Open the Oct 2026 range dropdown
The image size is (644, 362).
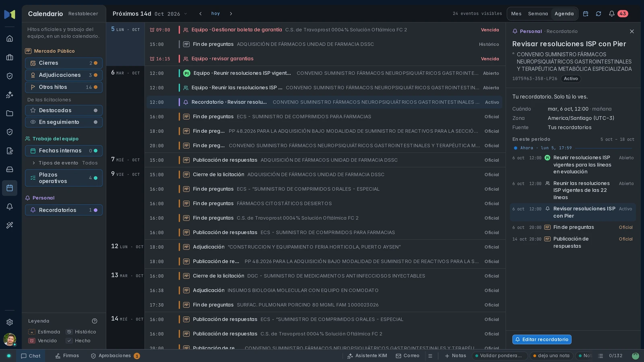(x=171, y=14)
